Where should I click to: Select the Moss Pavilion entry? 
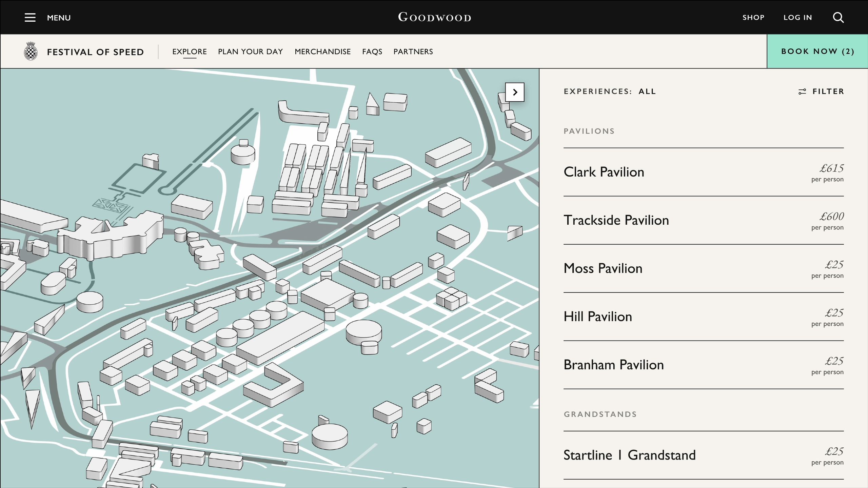[603, 268]
